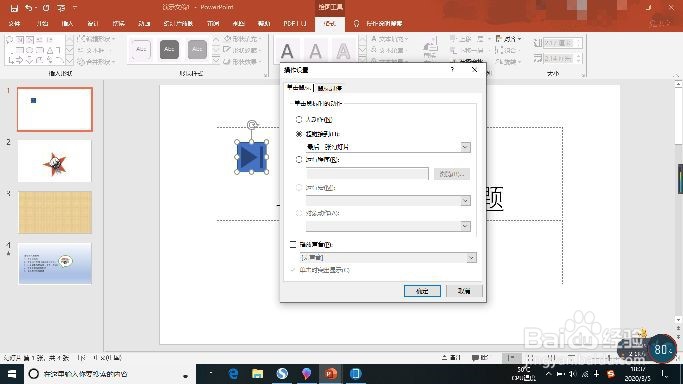Open the File menu tab
The image size is (683, 384).
coord(14,24)
